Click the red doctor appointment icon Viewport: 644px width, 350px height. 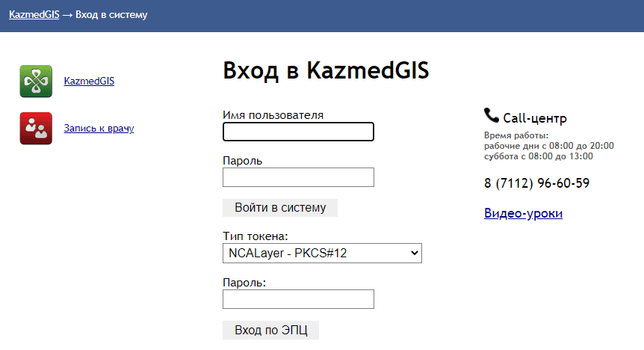pos(36,128)
